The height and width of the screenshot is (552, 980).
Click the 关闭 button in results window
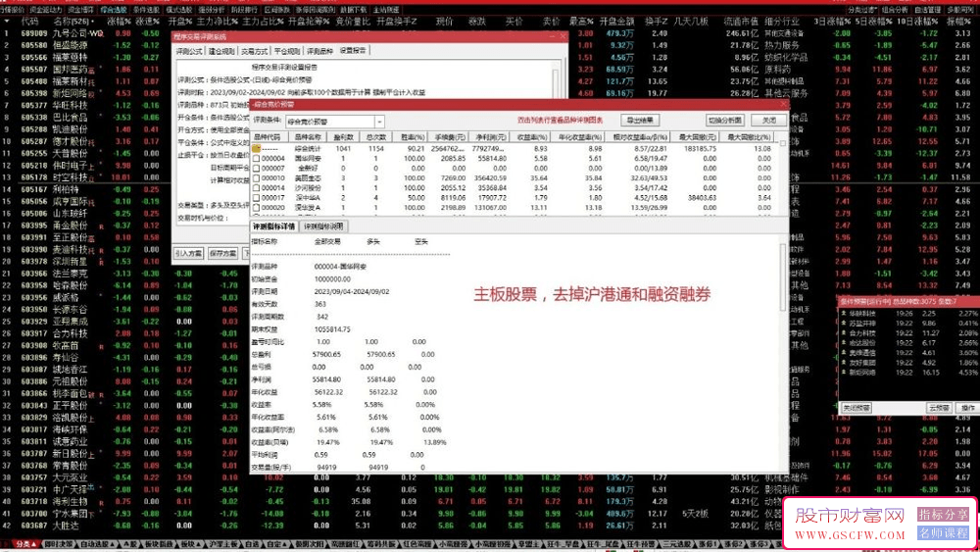[768, 120]
